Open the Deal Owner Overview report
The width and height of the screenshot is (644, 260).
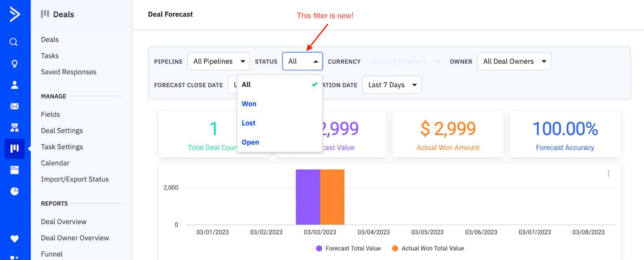point(75,238)
